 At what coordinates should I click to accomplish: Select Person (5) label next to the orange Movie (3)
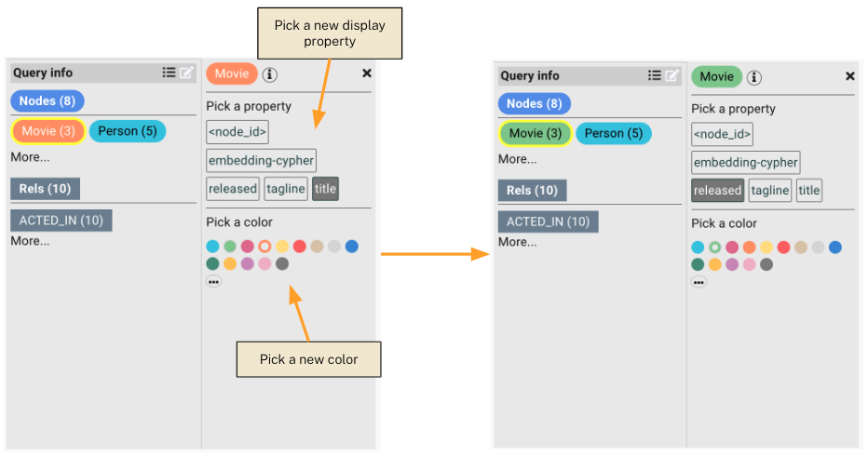[128, 131]
